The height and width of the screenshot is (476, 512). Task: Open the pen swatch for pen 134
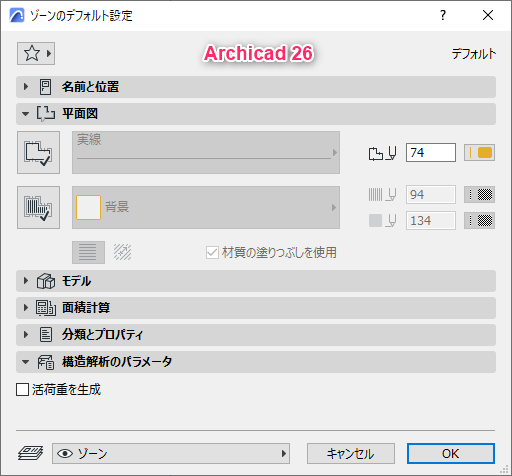click(x=479, y=220)
